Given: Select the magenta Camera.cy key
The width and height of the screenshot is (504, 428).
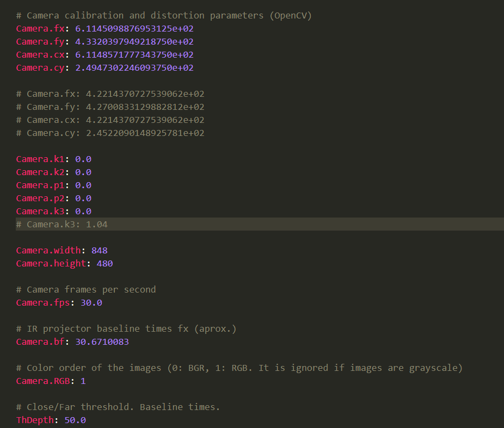Looking at the screenshot, I should click(x=40, y=68).
